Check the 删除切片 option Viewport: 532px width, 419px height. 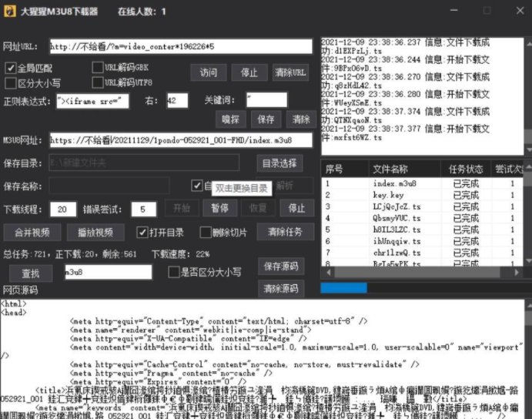point(206,233)
